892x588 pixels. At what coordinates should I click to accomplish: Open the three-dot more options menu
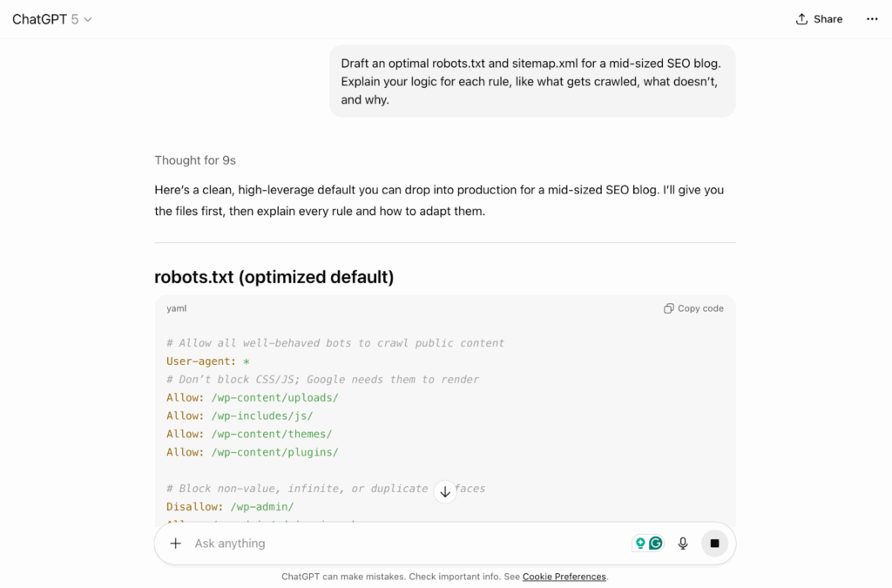pyautogui.click(x=872, y=19)
